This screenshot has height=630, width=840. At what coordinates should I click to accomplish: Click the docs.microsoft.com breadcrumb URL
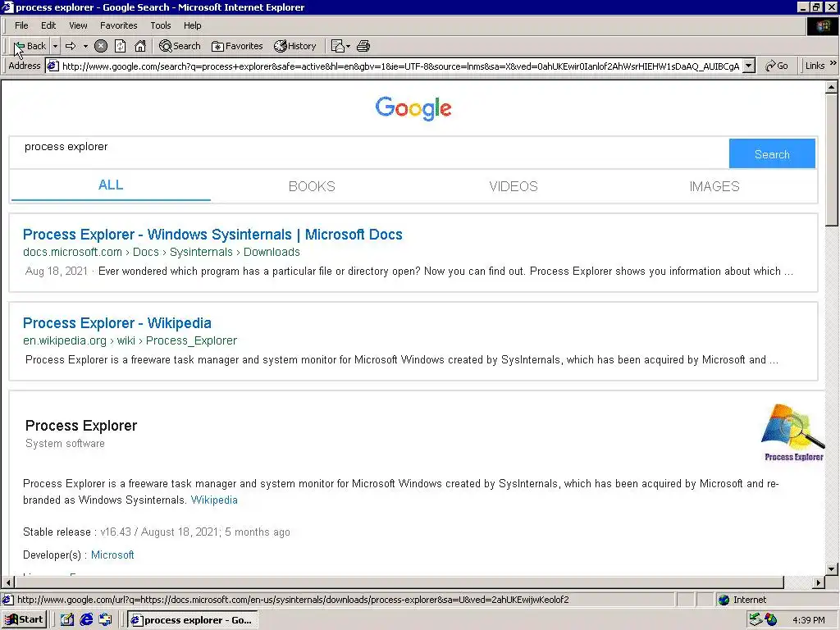pos(162,252)
